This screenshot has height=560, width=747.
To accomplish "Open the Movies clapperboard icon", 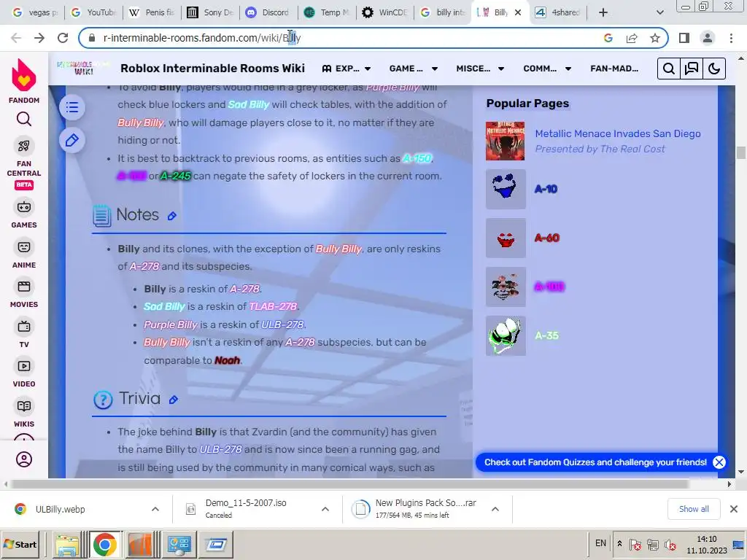I will click(x=24, y=287).
